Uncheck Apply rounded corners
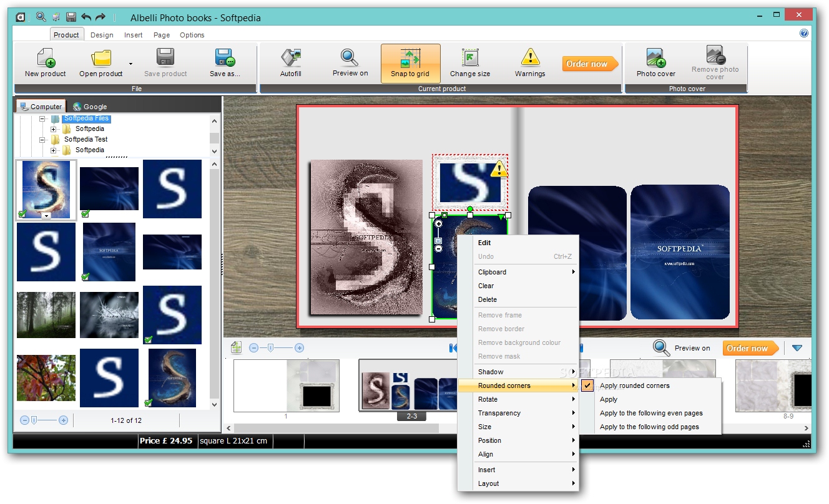The image size is (829, 504). pyautogui.click(x=587, y=385)
